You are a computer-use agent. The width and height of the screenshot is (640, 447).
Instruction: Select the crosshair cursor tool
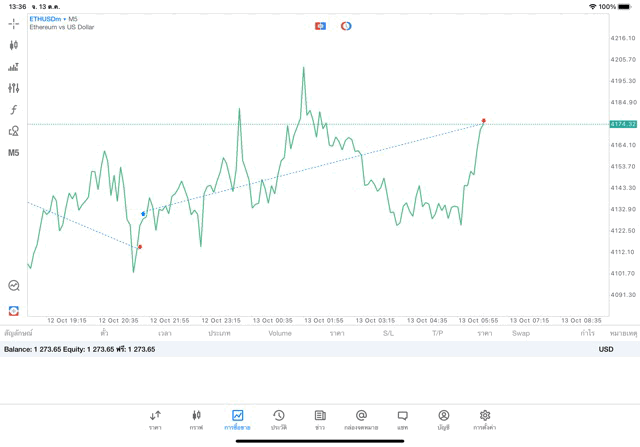point(14,24)
